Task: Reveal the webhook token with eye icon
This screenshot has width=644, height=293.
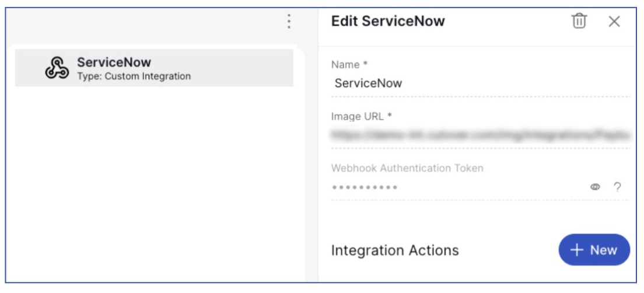Action: pyautogui.click(x=595, y=187)
